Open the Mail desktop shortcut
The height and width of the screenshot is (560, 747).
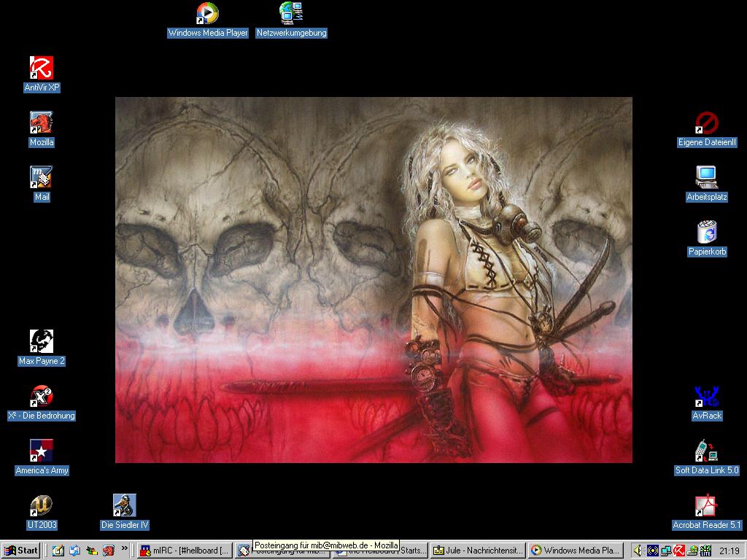42,178
